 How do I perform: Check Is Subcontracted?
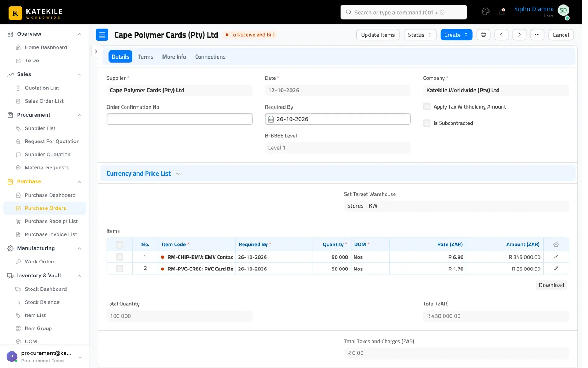427,123
